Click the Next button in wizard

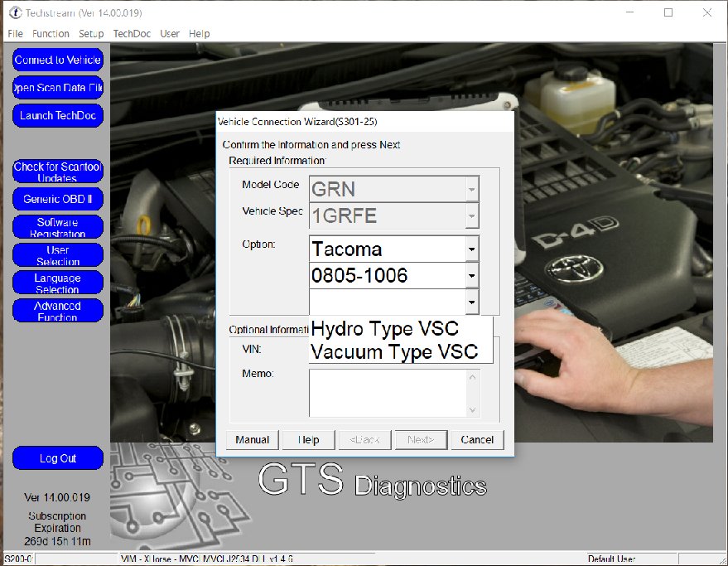point(421,439)
